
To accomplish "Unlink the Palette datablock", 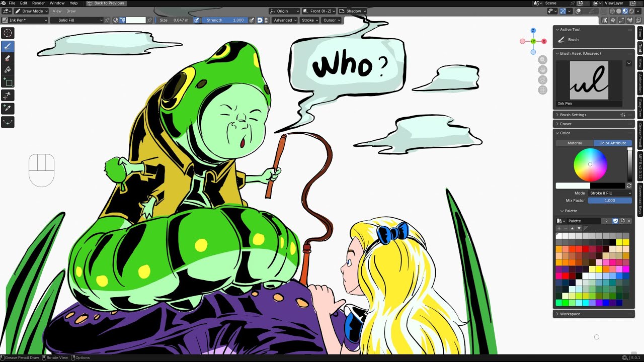I will point(628,221).
